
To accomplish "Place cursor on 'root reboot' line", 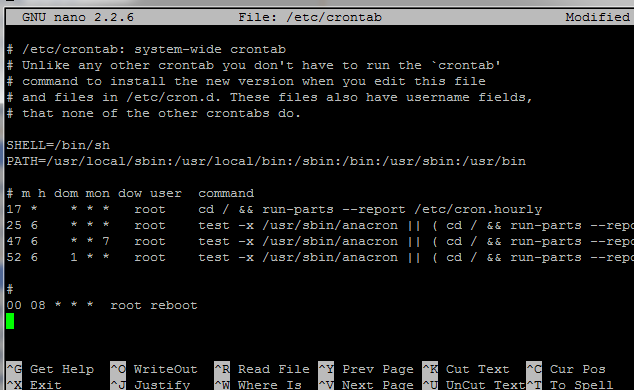I will coord(102,305).
